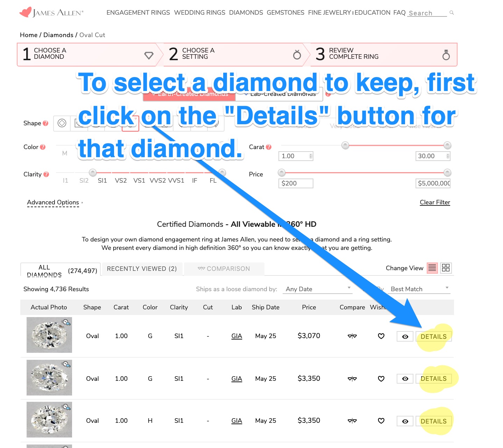Viewport: 503px width, 448px height.
Task: Quick view the H color diamond
Action: 405,421
